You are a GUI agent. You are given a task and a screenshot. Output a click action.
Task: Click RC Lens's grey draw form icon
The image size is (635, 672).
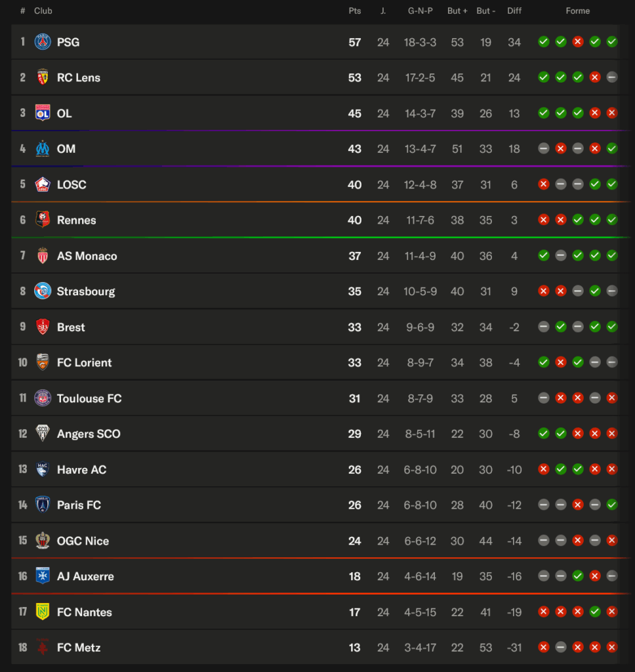click(x=612, y=77)
